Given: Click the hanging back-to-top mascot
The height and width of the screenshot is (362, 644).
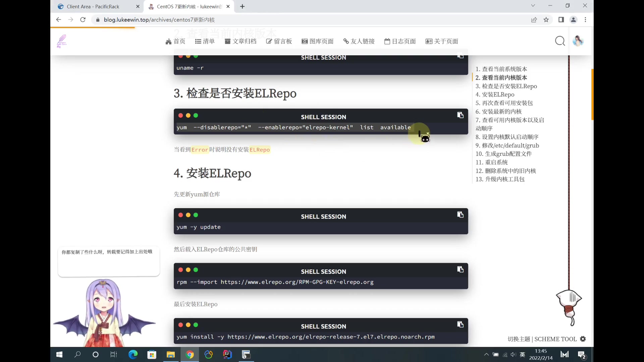Looking at the screenshot, I should click(569, 308).
